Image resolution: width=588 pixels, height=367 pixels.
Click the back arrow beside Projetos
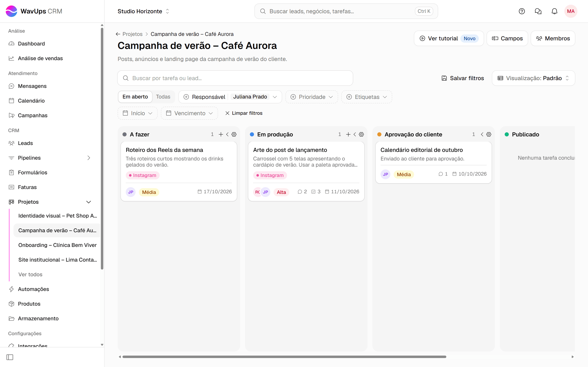click(118, 34)
